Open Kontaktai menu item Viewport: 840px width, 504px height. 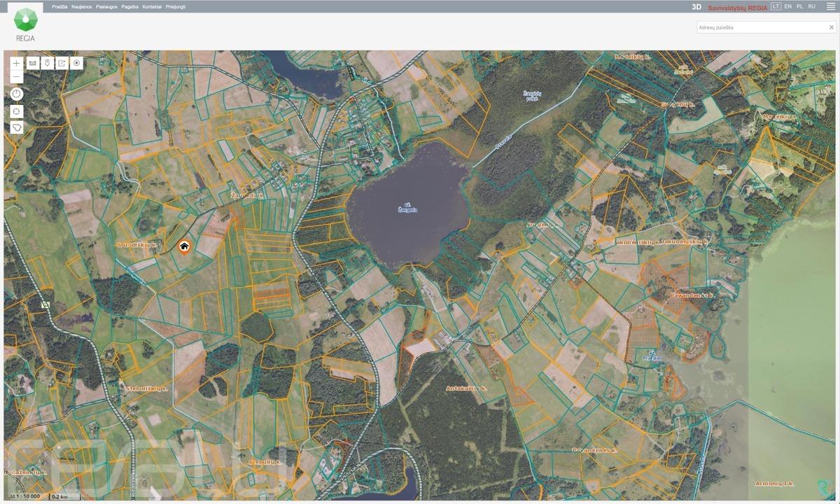[152, 6]
